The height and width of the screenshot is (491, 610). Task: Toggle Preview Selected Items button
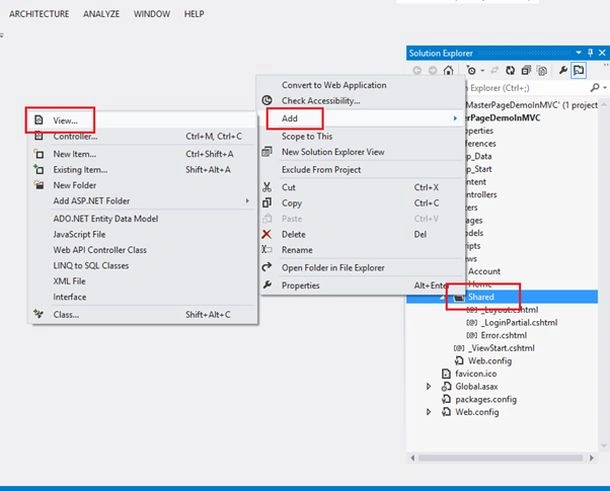[579, 70]
